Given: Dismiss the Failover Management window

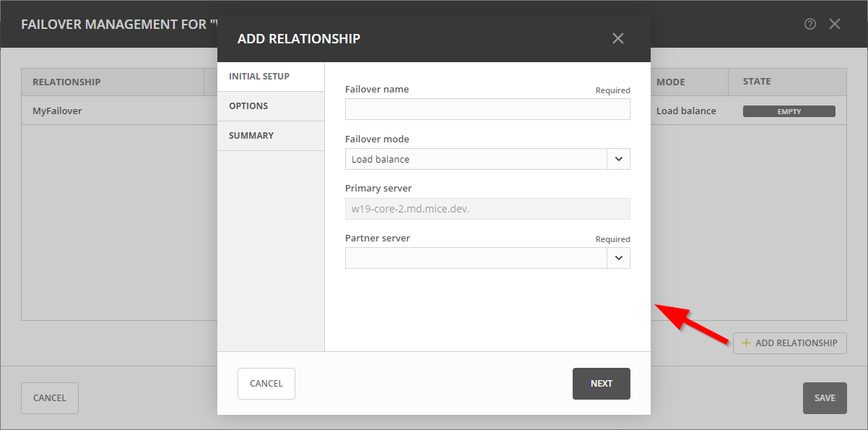Looking at the screenshot, I should [x=835, y=24].
